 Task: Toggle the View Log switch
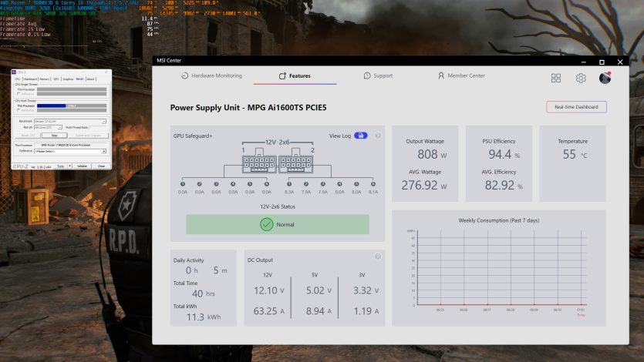point(361,136)
